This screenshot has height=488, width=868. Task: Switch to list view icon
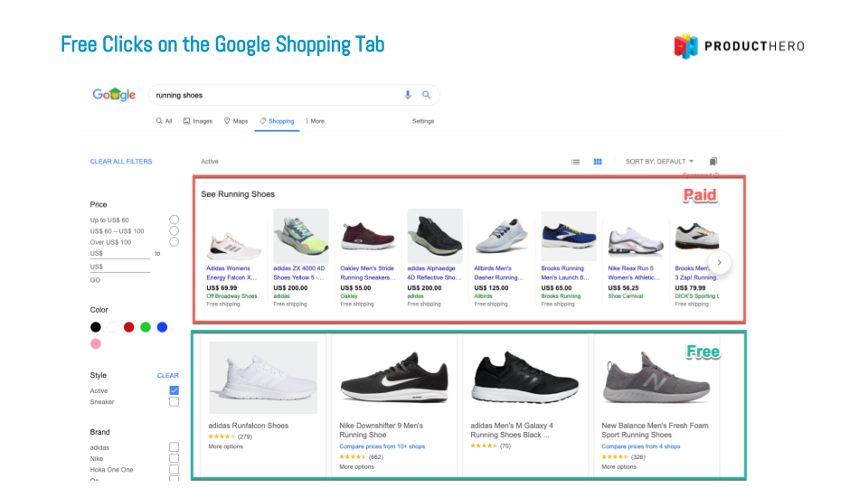[575, 162]
